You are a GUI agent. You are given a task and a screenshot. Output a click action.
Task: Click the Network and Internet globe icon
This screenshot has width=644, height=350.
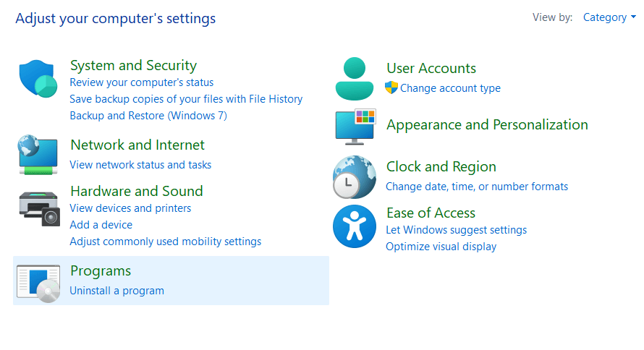pyautogui.click(x=38, y=155)
